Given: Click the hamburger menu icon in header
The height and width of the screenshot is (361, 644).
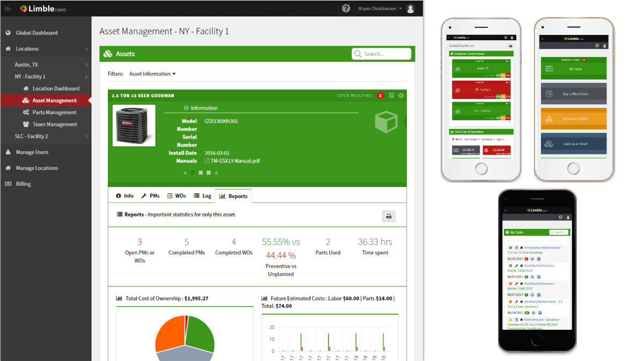Looking at the screenshot, I should (x=8, y=9).
